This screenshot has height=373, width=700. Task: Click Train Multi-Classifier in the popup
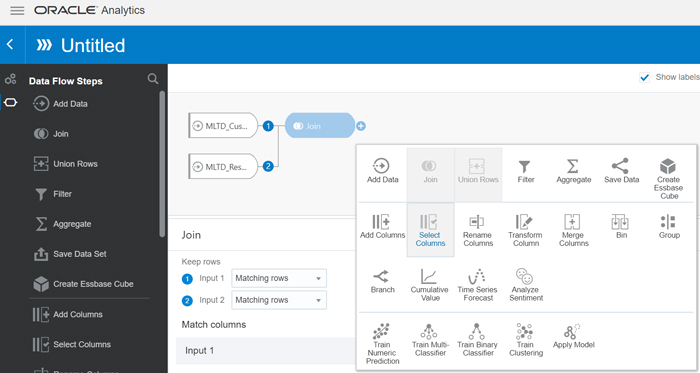(430, 340)
